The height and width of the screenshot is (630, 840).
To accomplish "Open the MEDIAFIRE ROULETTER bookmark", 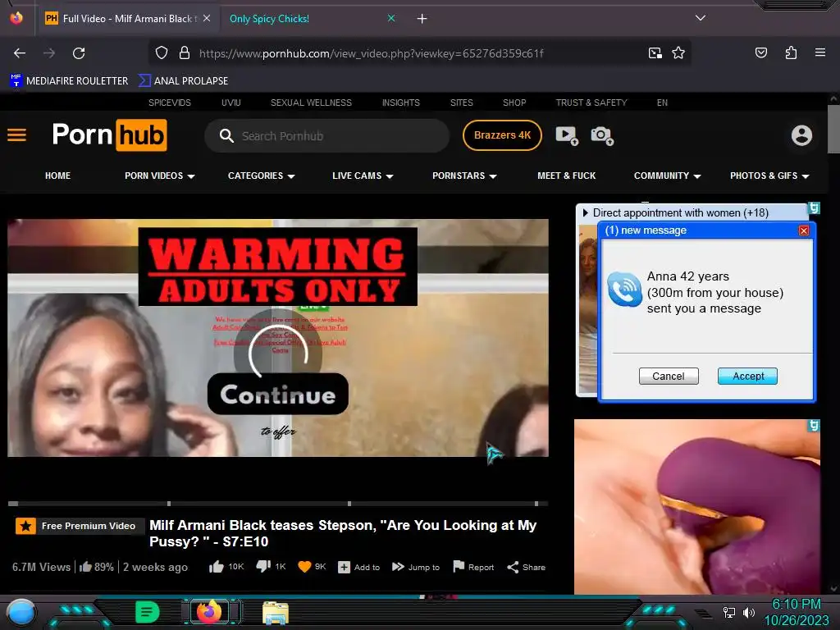I will pyautogui.click(x=69, y=81).
